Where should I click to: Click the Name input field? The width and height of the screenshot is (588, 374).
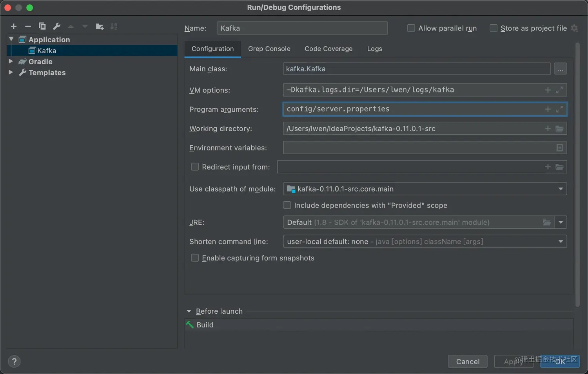tap(302, 28)
